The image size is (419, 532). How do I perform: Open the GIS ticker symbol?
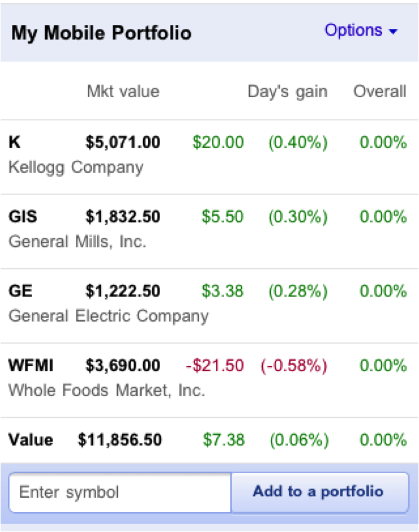coord(23,217)
